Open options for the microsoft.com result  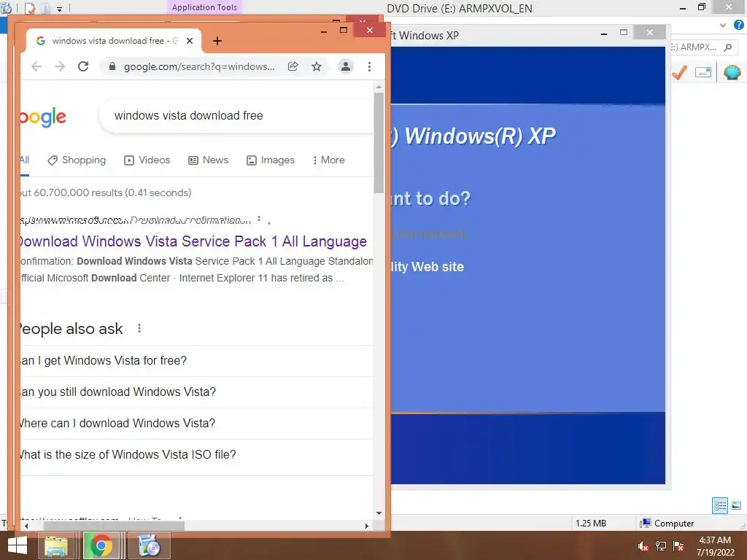click(259, 219)
